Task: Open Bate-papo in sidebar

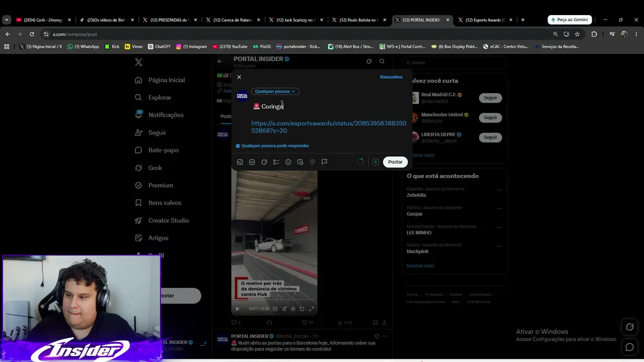Action: coord(157,150)
